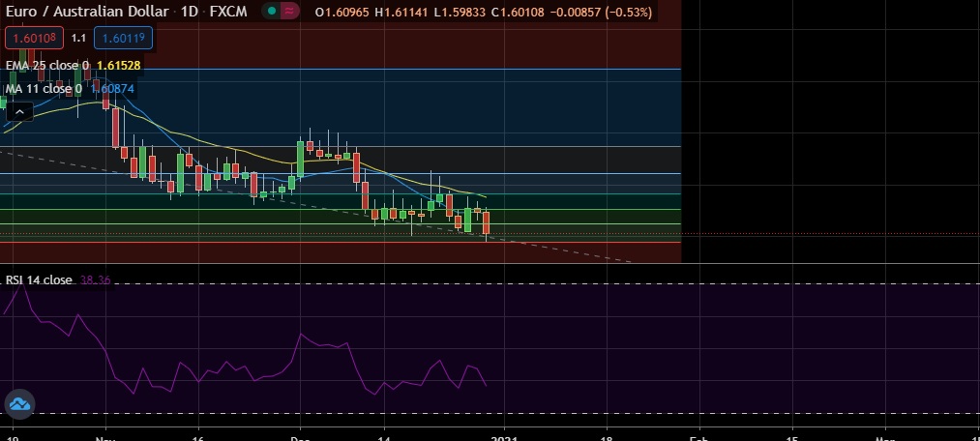The image size is (980, 441).
Task: Click the Euro / Australian Dollar symbol title
Action: click(x=87, y=12)
